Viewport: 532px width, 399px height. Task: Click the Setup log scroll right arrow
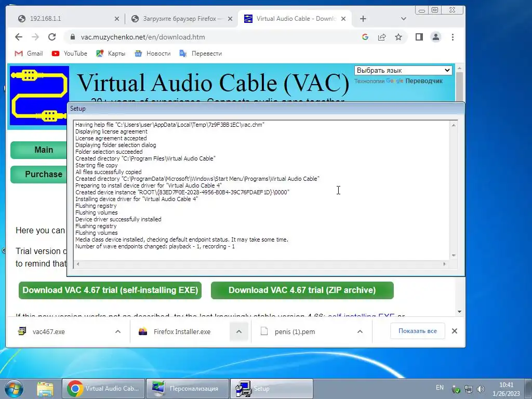pos(445,264)
